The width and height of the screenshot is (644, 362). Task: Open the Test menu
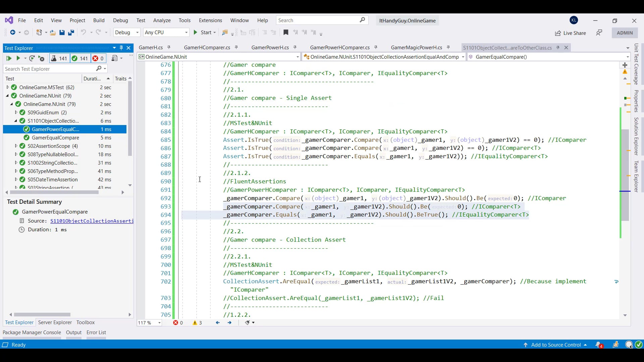click(141, 20)
